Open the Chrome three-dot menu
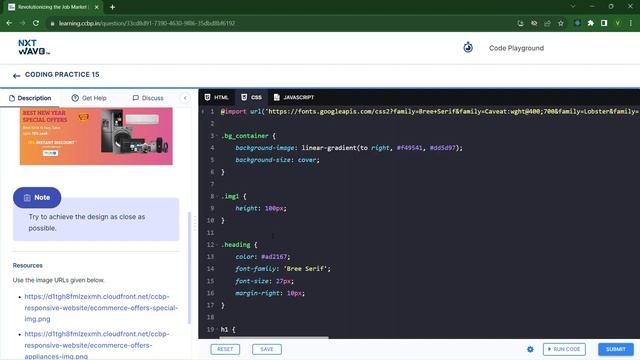The image size is (640, 360). pyautogui.click(x=631, y=23)
